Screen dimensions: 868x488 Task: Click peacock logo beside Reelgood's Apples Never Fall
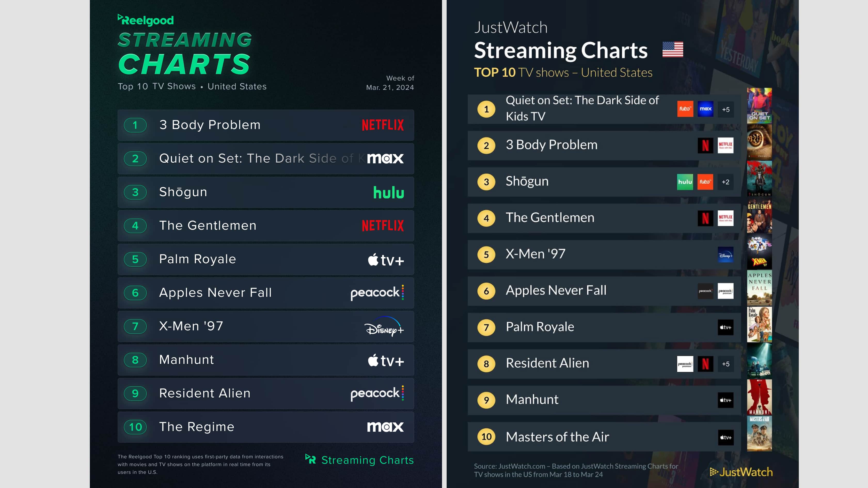coord(377,293)
